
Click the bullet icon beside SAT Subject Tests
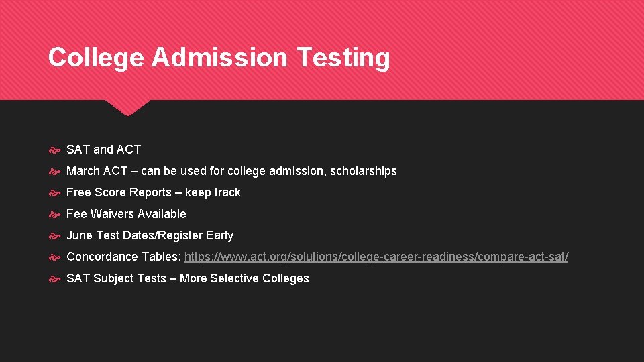click(x=55, y=279)
